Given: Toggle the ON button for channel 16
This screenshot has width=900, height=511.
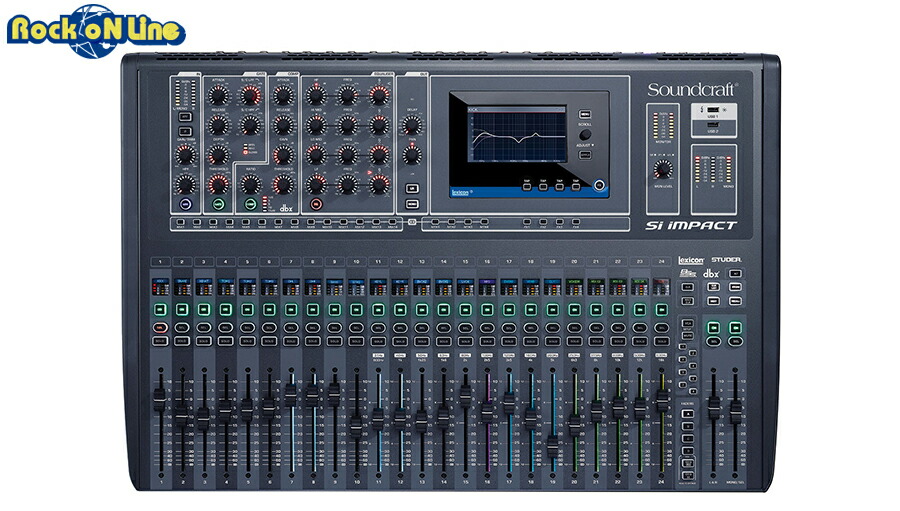Looking at the screenshot, I should [x=487, y=310].
